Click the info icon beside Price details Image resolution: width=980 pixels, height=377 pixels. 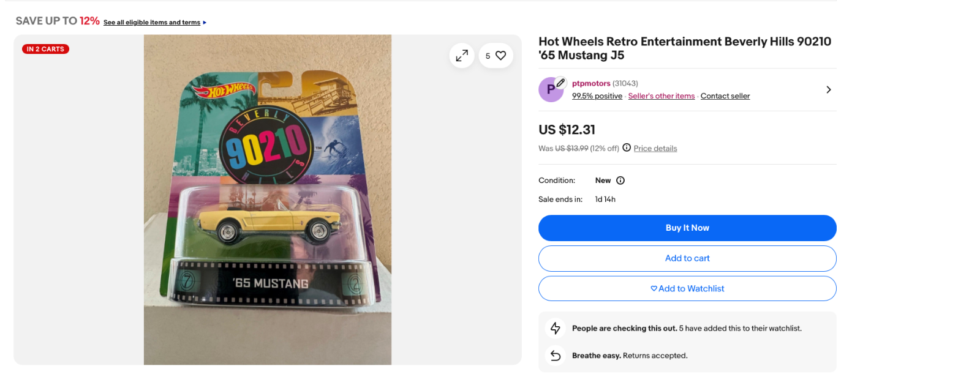tap(627, 147)
